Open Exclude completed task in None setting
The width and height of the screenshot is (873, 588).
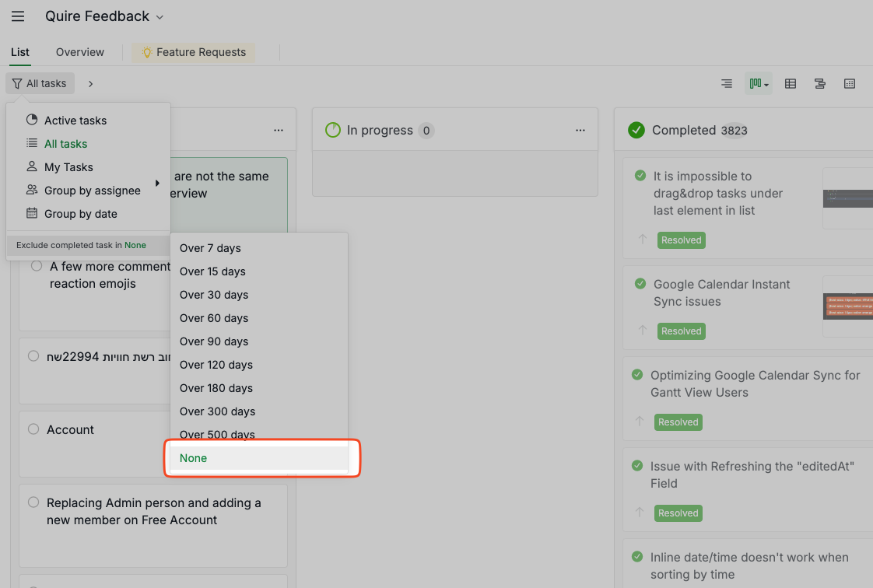(88, 245)
